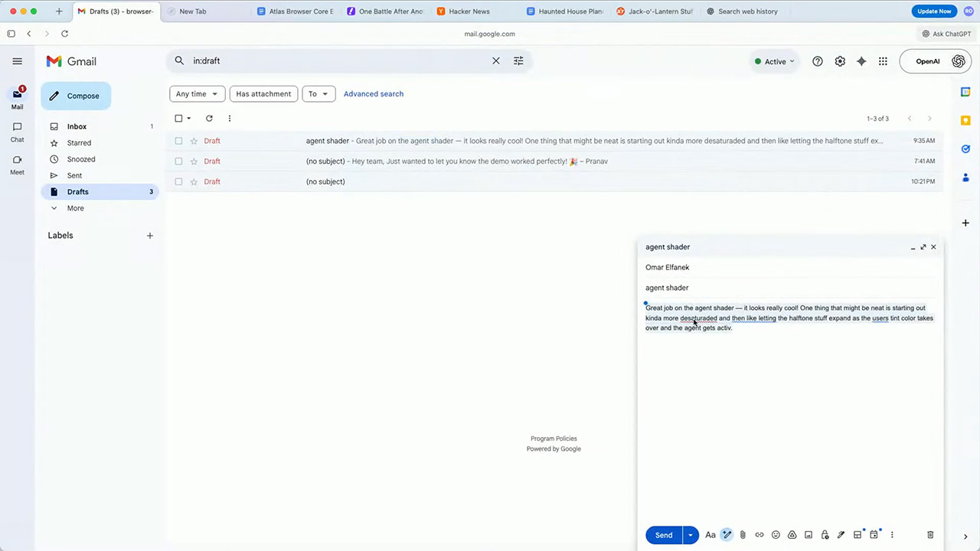Open the Help me write Gemini tool
This screenshot has width=980, height=551.
pos(727,534)
